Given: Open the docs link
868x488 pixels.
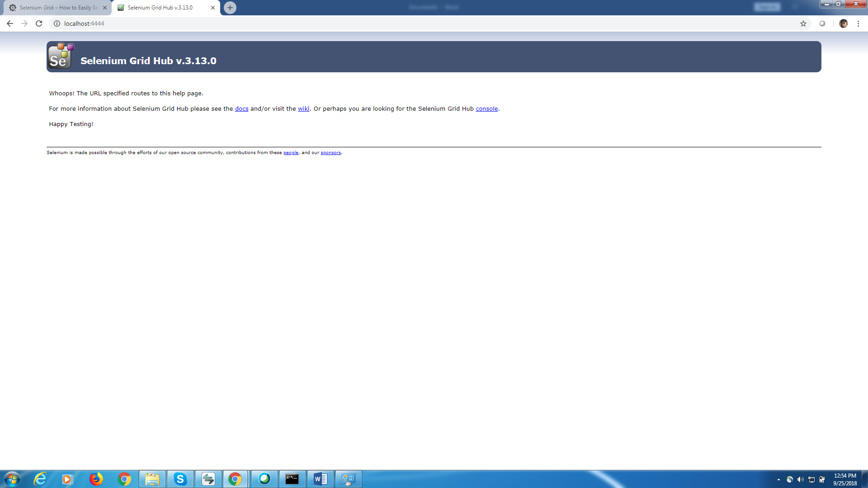Looking at the screenshot, I should coord(241,109).
